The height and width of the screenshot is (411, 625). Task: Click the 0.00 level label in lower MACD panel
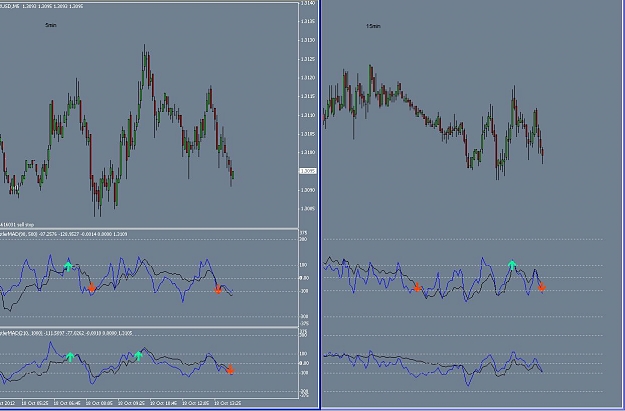pos(304,363)
